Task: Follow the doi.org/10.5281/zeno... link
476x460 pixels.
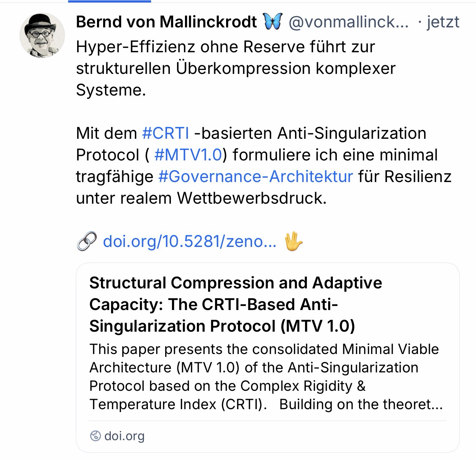Action: (x=190, y=242)
